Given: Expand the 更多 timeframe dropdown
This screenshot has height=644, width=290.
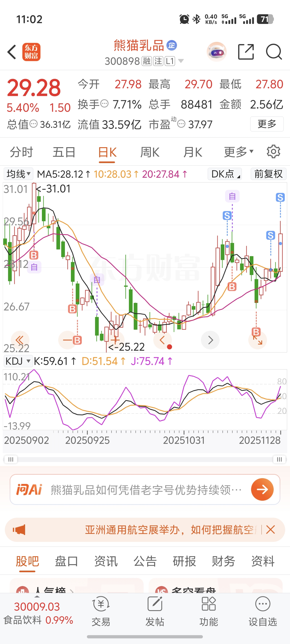Looking at the screenshot, I should pos(238,152).
